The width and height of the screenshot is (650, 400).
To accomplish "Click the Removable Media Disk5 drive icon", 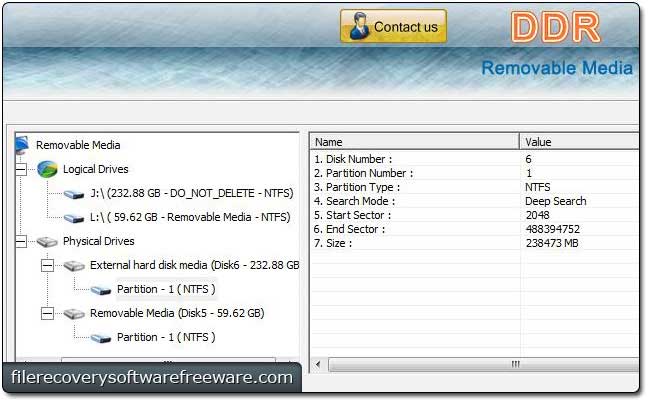I will click(x=74, y=314).
